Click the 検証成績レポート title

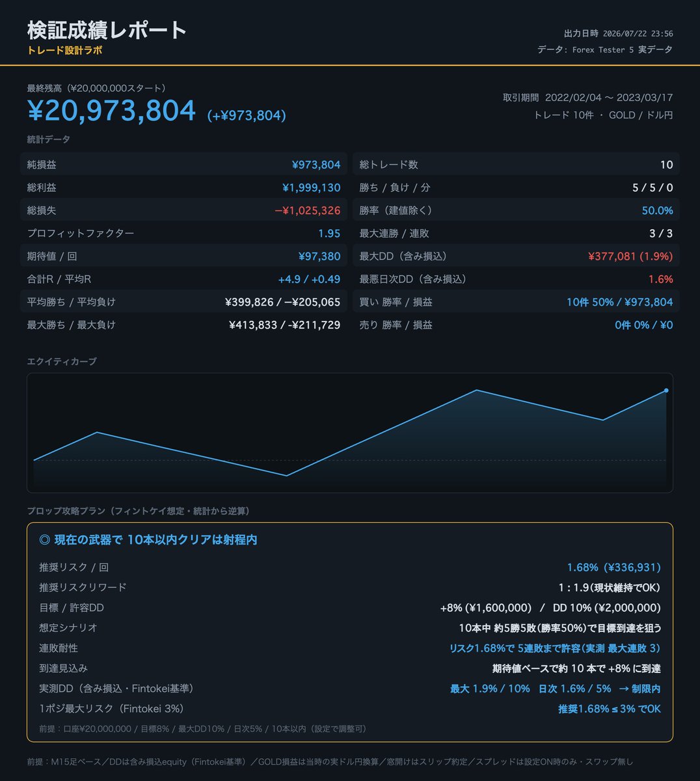coord(107,30)
